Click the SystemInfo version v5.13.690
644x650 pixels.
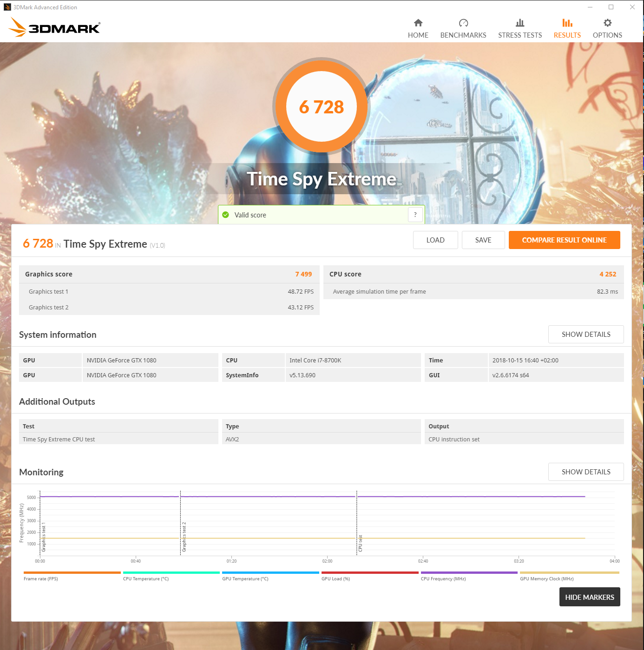tap(353, 375)
